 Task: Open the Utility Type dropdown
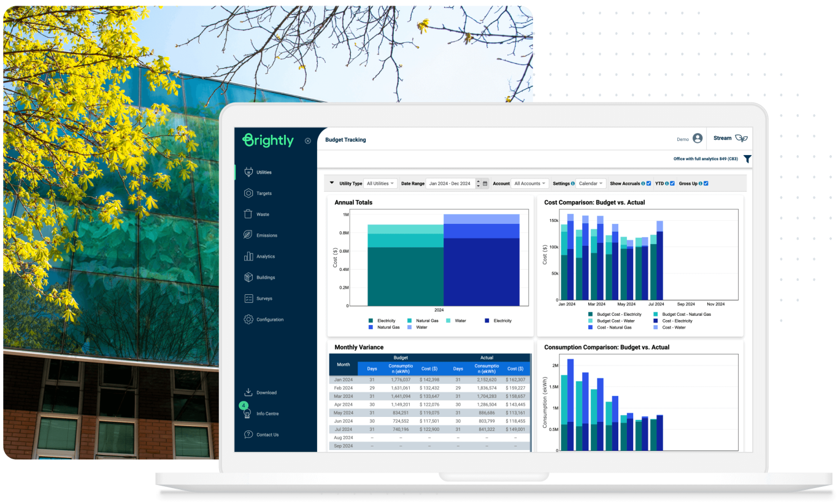click(x=380, y=183)
